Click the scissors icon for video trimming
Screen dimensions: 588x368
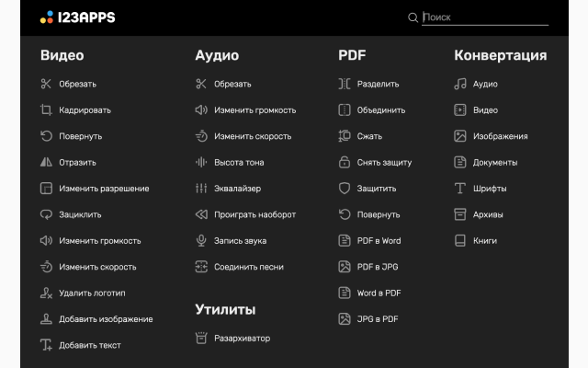pyautogui.click(x=46, y=84)
